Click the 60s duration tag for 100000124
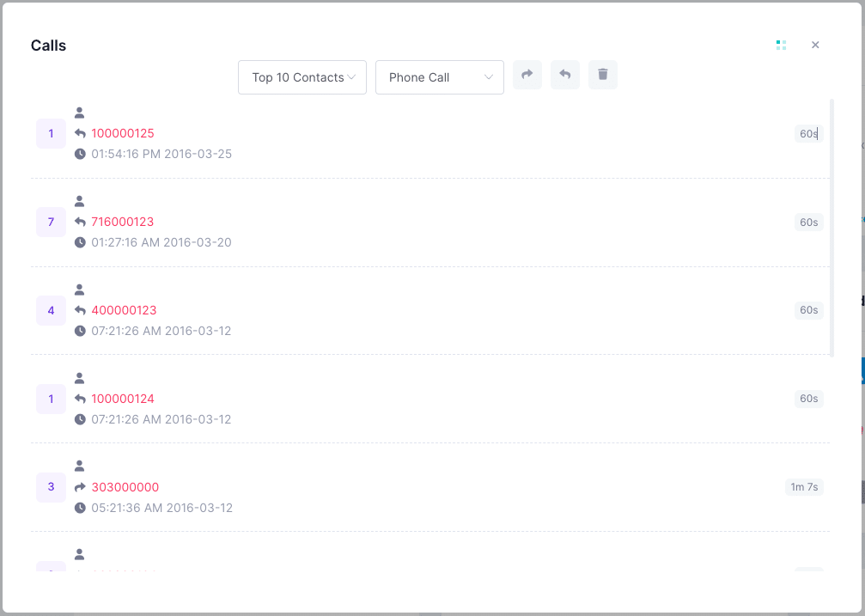865x616 pixels. (x=808, y=399)
